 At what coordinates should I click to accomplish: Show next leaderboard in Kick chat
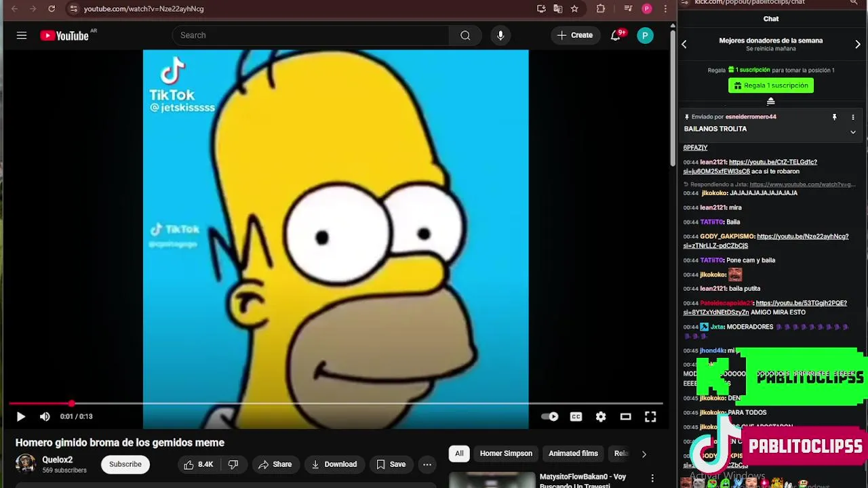(858, 45)
